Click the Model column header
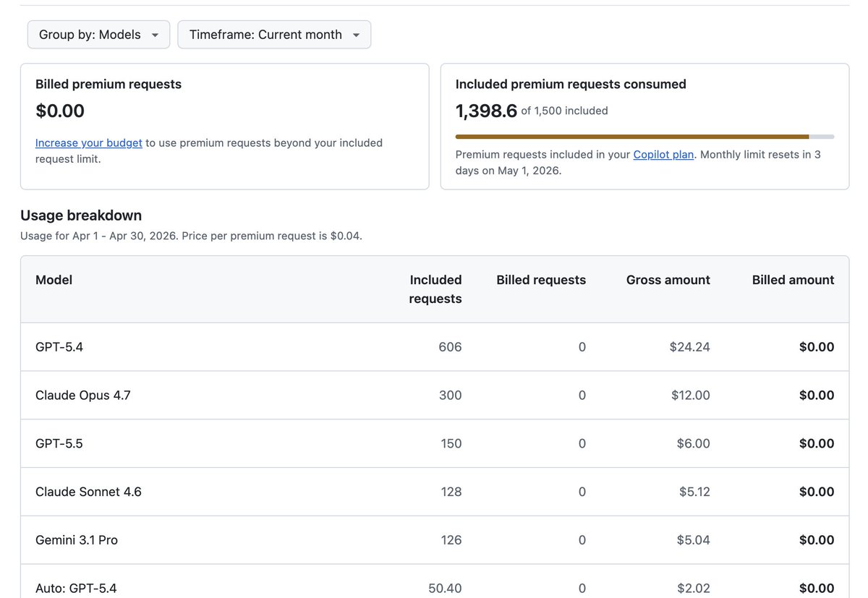 pos(54,280)
